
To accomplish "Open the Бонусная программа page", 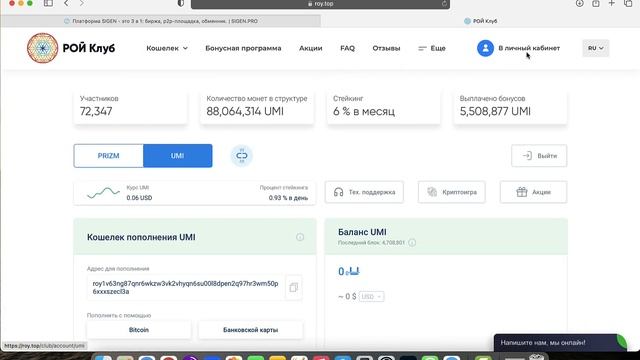I will pyautogui.click(x=243, y=48).
